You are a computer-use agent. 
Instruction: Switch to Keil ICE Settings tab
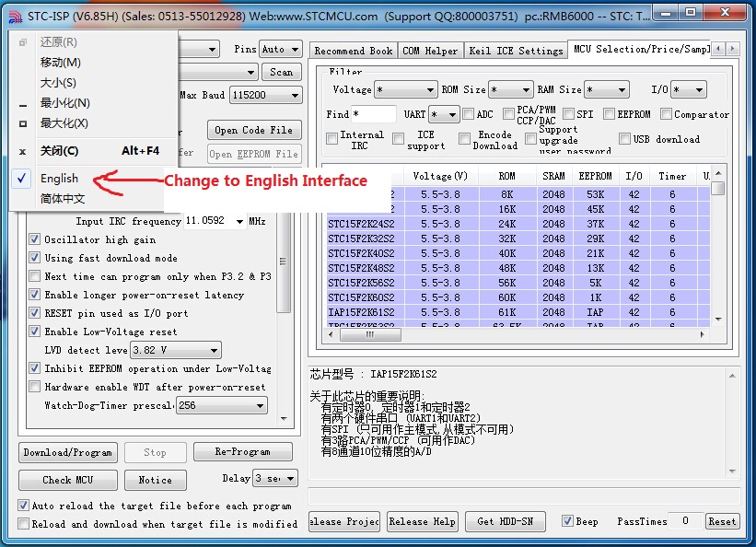click(x=516, y=51)
